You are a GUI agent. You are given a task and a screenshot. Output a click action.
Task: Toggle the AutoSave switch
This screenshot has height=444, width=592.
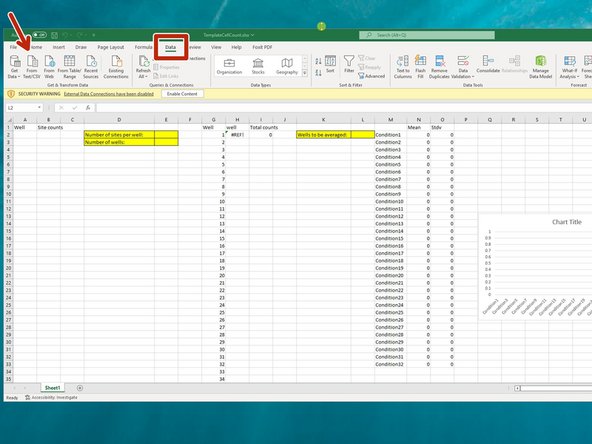(x=40, y=35)
